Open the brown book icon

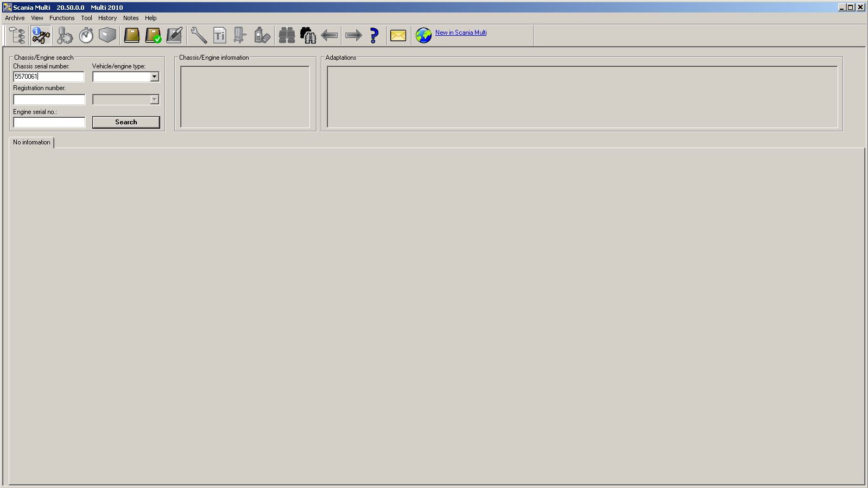point(132,35)
